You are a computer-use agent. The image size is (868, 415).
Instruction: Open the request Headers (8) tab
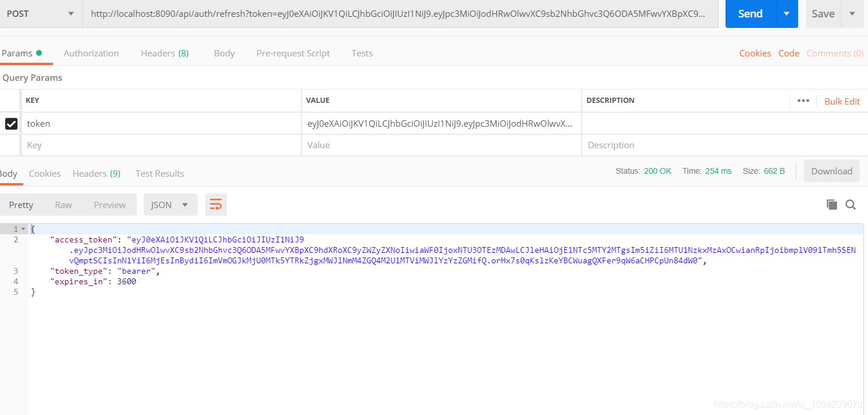click(x=165, y=53)
